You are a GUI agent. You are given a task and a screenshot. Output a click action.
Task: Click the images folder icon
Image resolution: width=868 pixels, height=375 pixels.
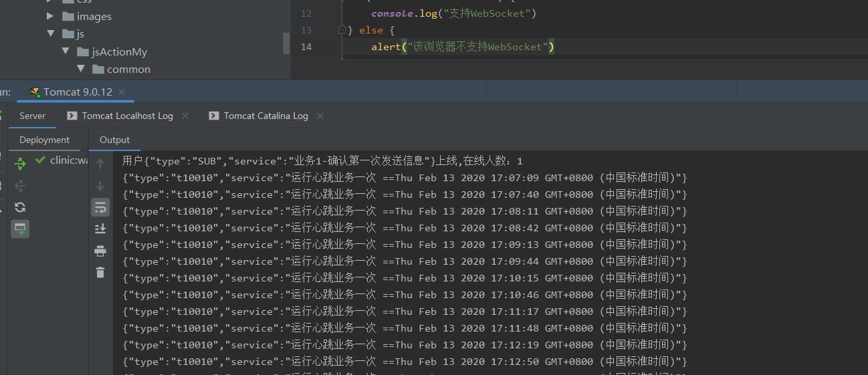pos(68,16)
